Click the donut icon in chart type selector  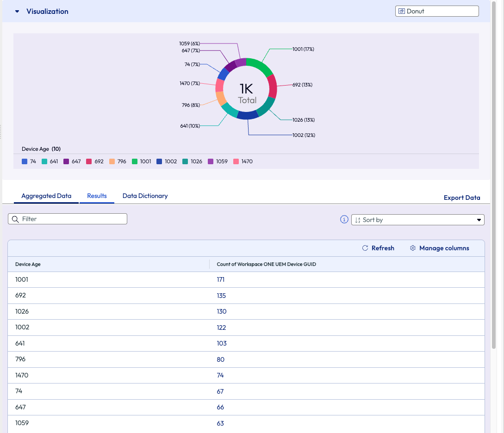click(402, 11)
